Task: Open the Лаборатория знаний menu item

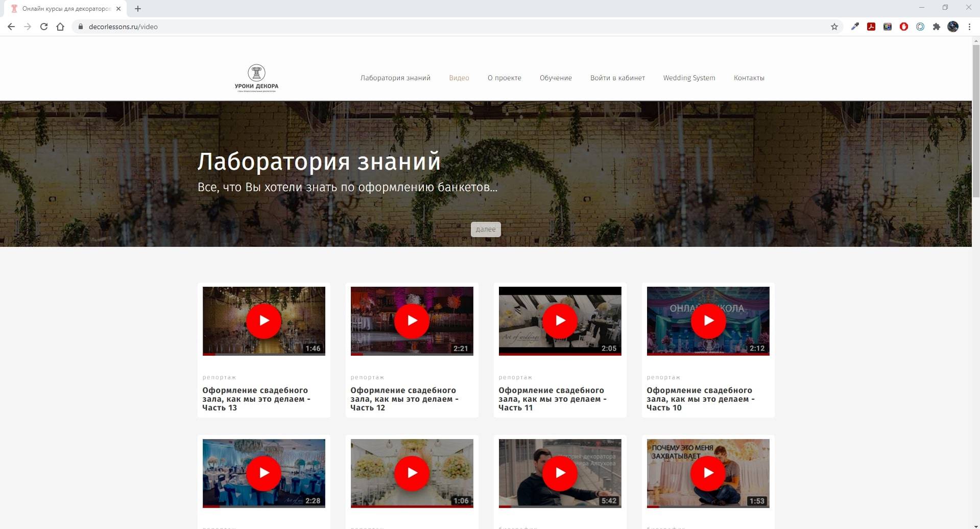Action: pos(395,78)
